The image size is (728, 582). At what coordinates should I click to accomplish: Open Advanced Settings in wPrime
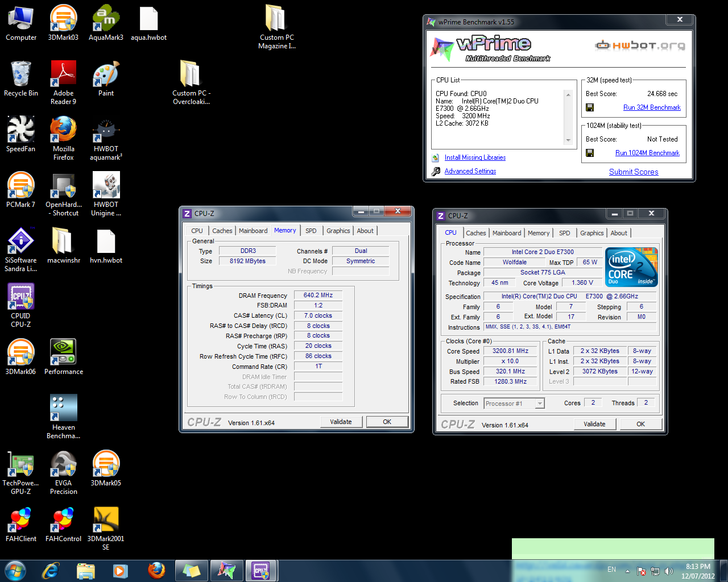pyautogui.click(x=470, y=171)
